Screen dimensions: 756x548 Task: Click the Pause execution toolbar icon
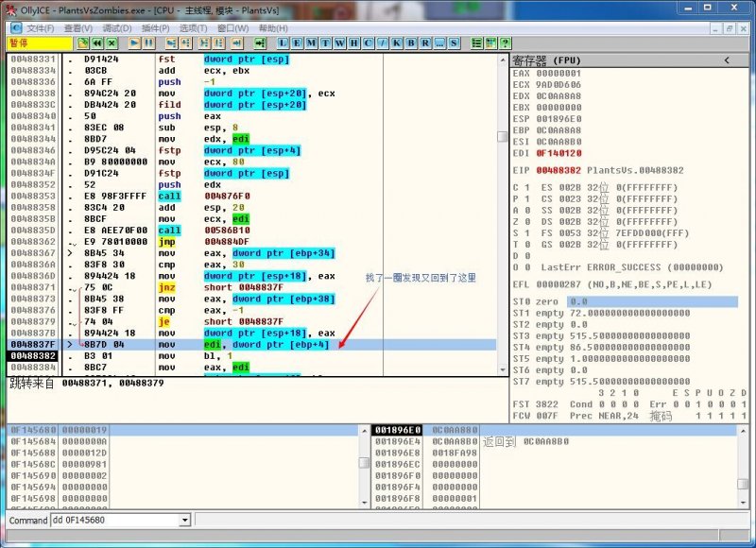tap(149, 43)
